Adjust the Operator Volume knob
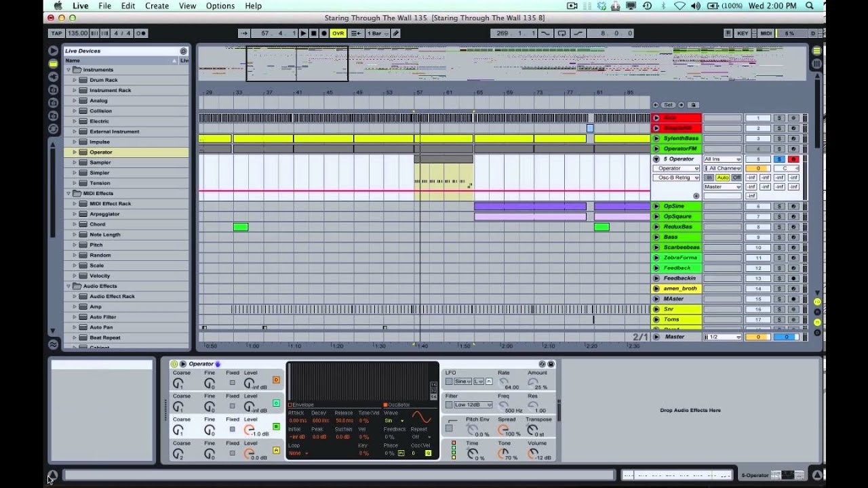The image size is (868, 488). 532,452
